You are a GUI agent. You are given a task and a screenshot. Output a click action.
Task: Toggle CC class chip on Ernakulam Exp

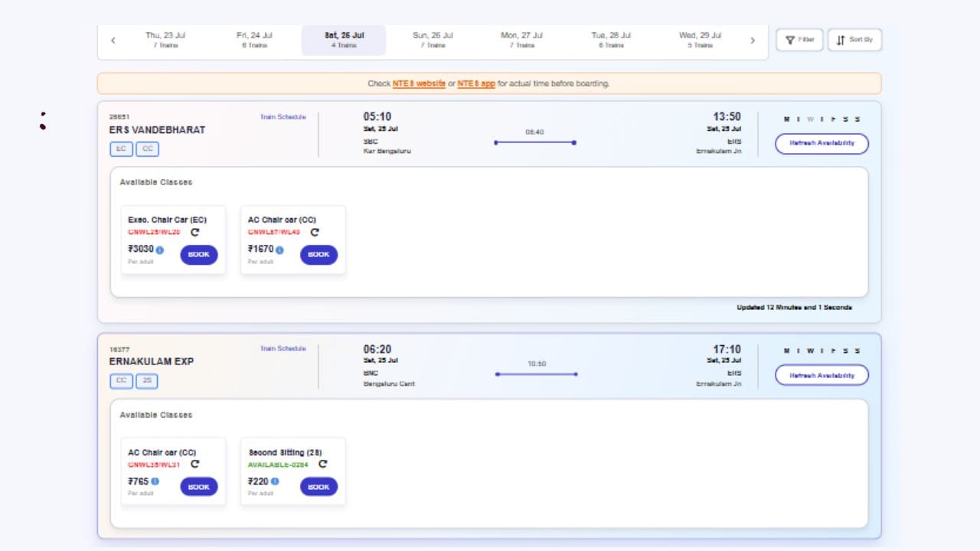point(122,381)
